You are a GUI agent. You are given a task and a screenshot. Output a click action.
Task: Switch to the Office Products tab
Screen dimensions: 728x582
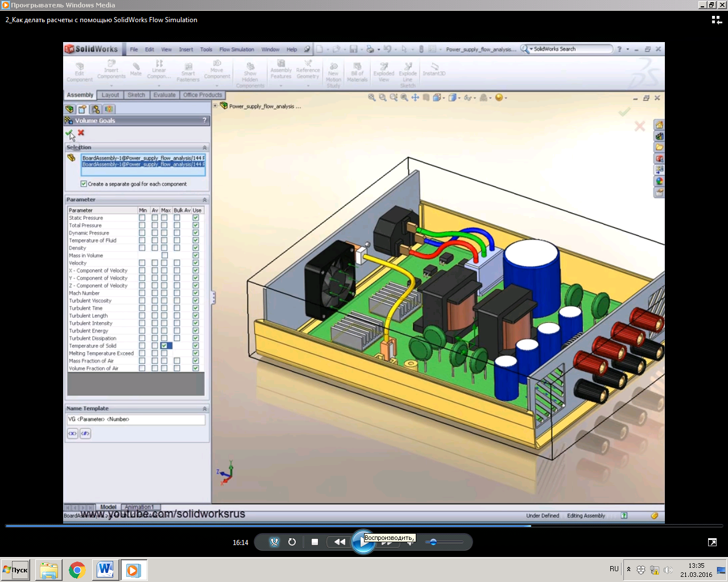coord(202,95)
